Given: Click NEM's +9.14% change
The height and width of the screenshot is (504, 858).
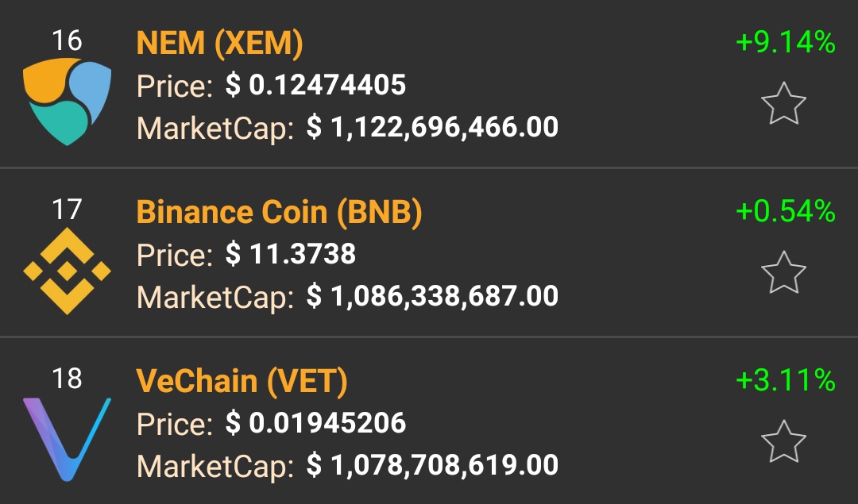Looking at the screenshot, I should (785, 42).
